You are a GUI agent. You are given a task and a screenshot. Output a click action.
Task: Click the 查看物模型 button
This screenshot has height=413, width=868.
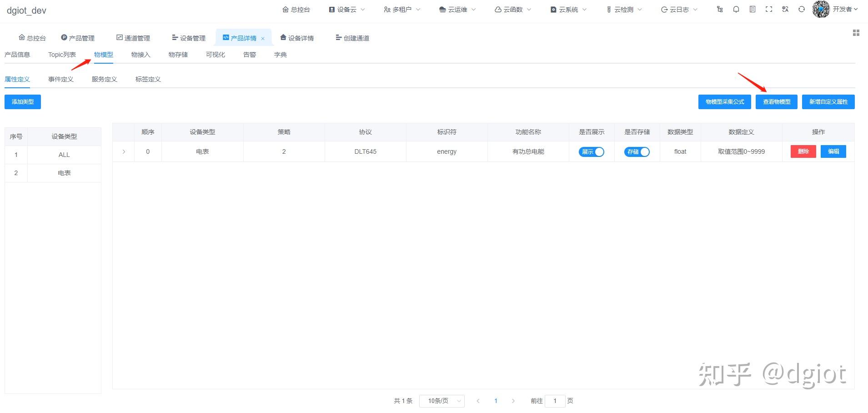[776, 101]
